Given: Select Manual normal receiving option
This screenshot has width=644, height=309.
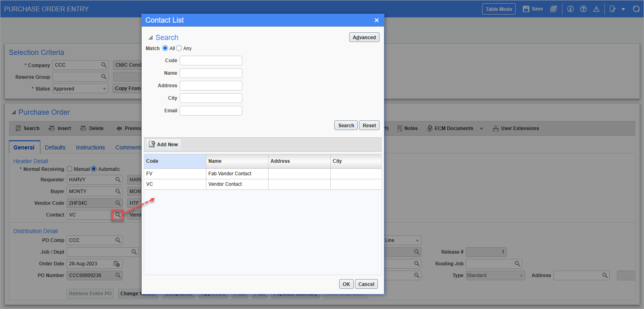Looking at the screenshot, I should pyautogui.click(x=69, y=169).
